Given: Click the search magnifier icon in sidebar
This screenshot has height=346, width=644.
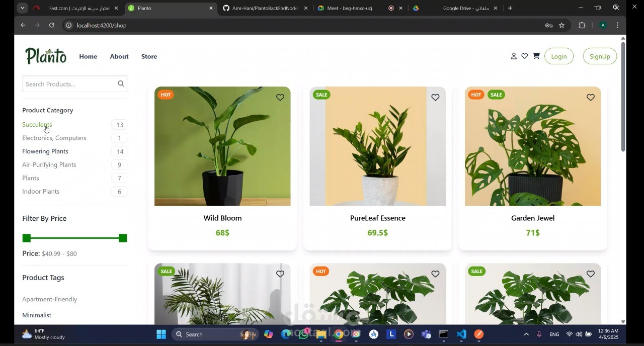Looking at the screenshot, I should [121, 84].
